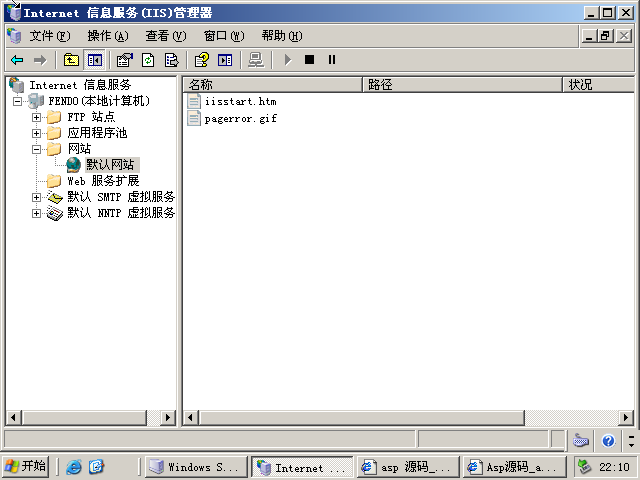Switch to Asp源码_a... taskbar window
Viewport: 640px width, 480px height.
(515, 467)
